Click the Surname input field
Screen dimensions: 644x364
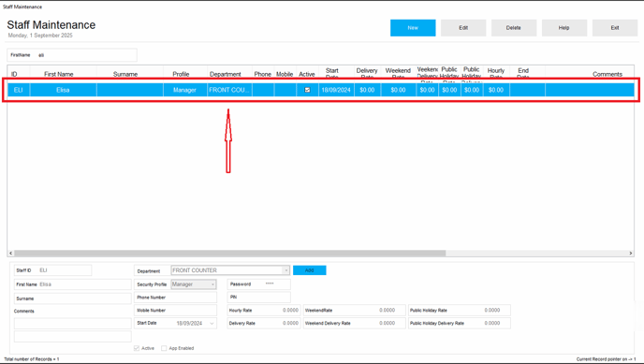[x=73, y=298]
